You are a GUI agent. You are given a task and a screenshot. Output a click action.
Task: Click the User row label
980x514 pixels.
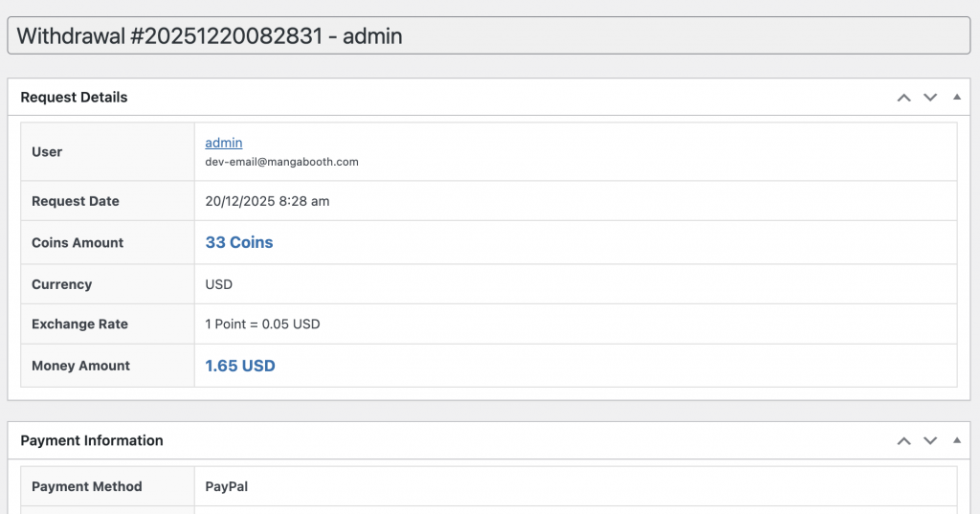[x=47, y=152]
